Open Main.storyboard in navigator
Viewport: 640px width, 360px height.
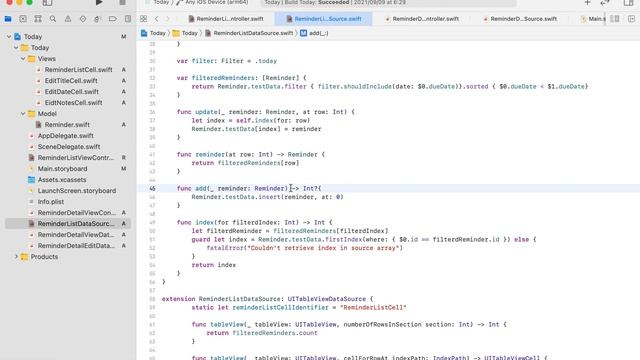[x=62, y=169]
